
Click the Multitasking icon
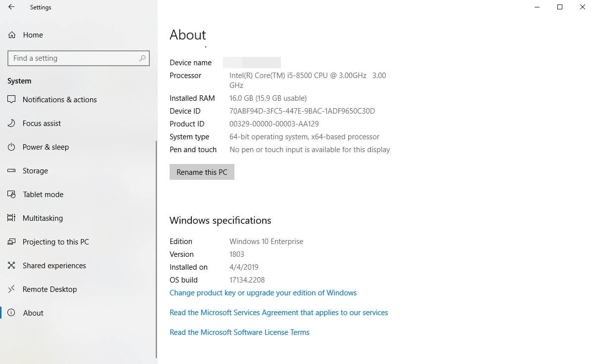coord(11,218)
